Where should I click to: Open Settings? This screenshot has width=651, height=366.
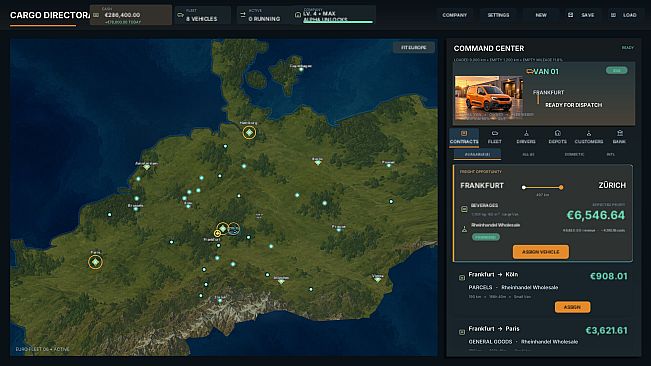tap(498, 15)
